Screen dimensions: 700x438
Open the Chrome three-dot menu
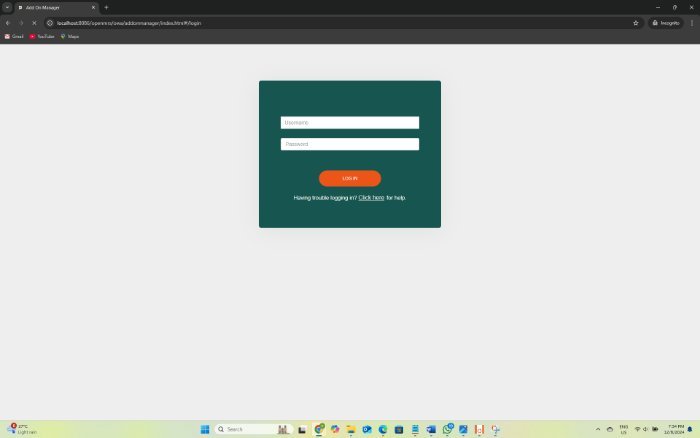point(692,22)
